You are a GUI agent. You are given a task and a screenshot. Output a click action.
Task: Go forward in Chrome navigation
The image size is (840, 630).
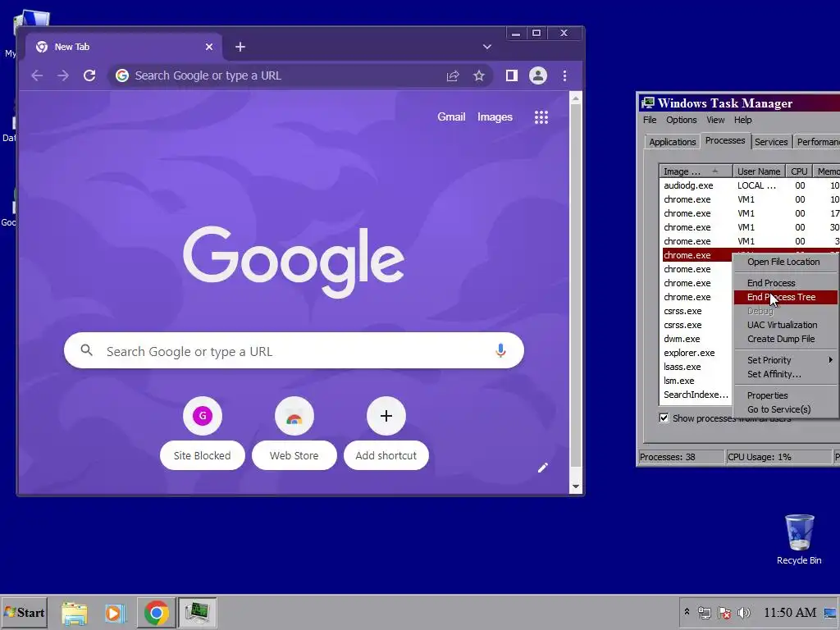click(x=63, y=75)
